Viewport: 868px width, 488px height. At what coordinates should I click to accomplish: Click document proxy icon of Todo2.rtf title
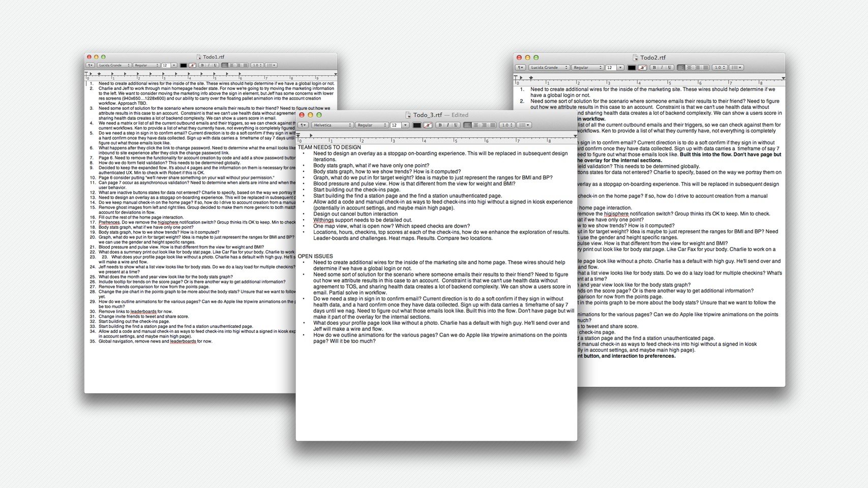tap(636, 58)
